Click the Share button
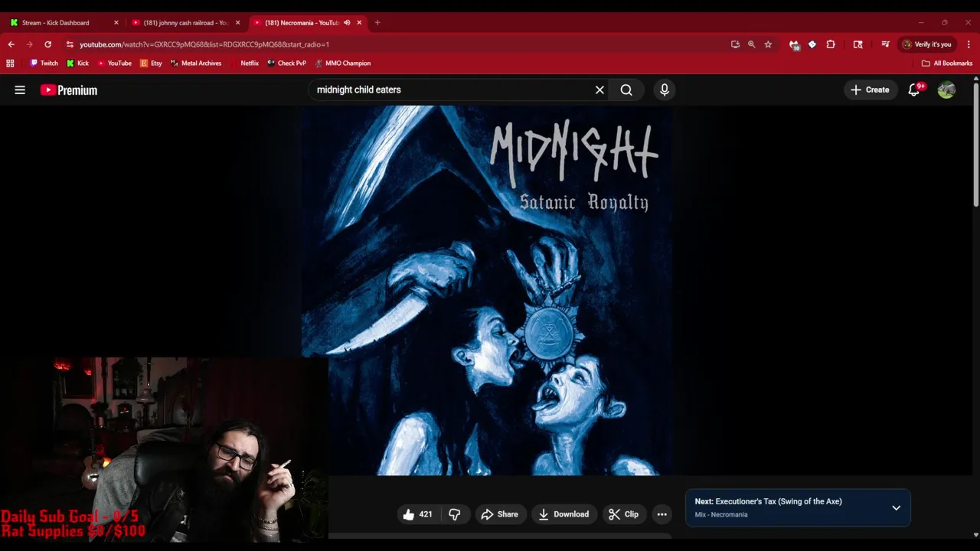The height and width of the screenshot is (551, 980). point(499,514)
